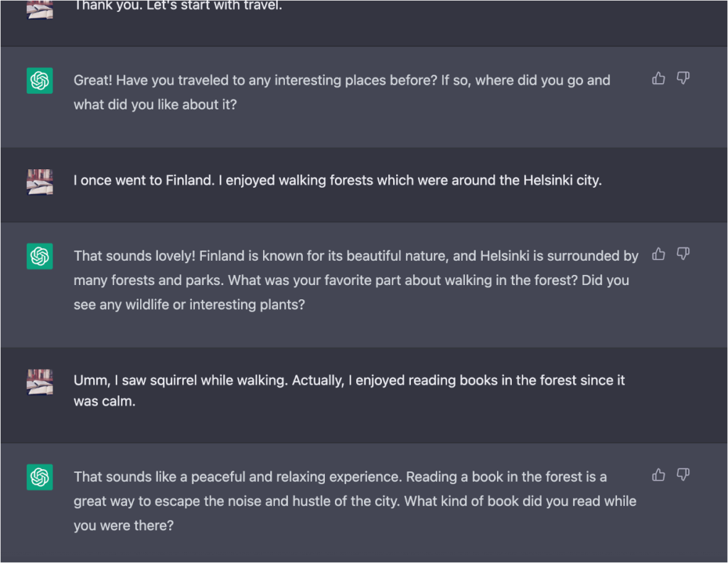This screenshot has height=563, width=728.
Task: Dislike the 'Have you traveled' response
Action: pyautogui.click(x=683, y=78)
